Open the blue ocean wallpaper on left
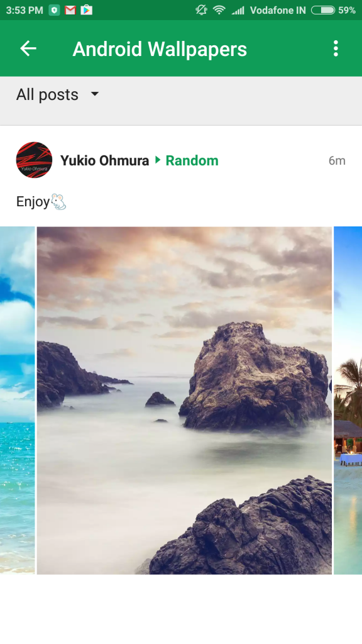 (x=17, y=401)
